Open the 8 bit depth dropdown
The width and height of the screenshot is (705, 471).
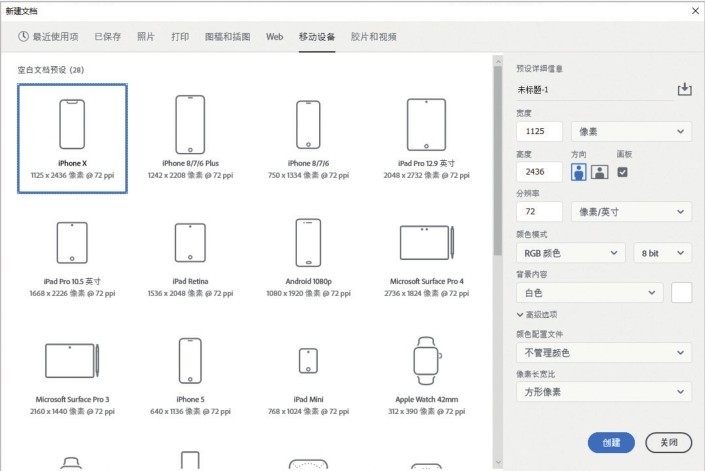point(662,253)
